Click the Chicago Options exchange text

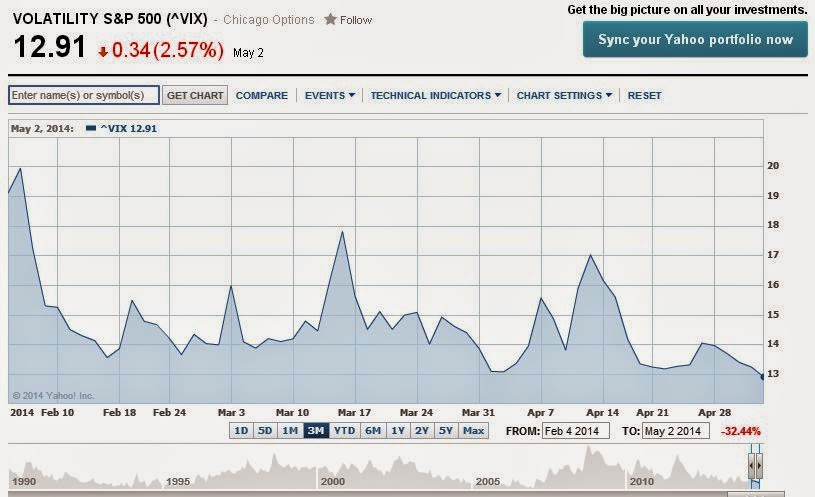tap(269, 20)
